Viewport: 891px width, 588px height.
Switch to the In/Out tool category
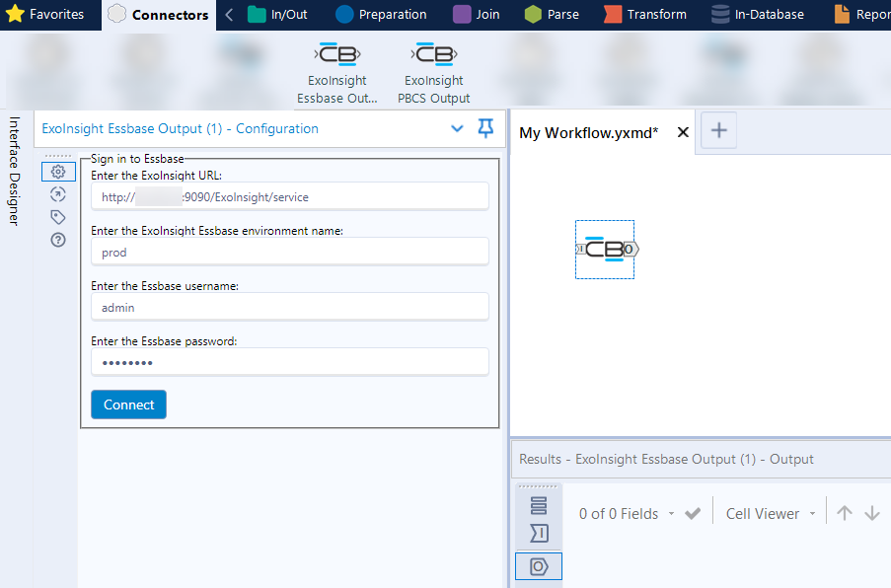[278, 14]
